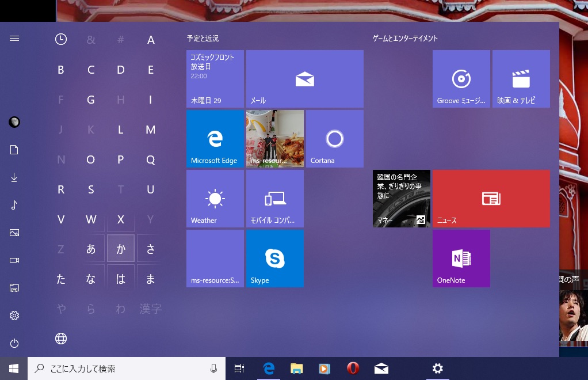Click the 予定と近況 group header

203,38
